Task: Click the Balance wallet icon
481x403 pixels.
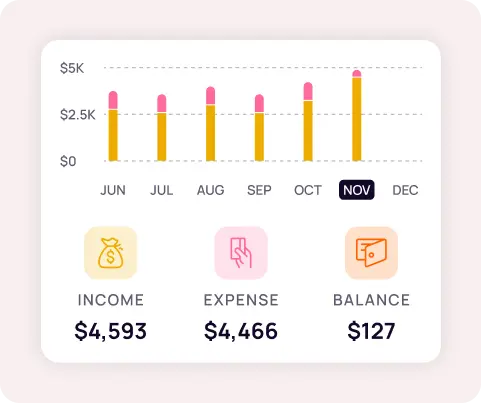Action: click(x=371, y=253)
